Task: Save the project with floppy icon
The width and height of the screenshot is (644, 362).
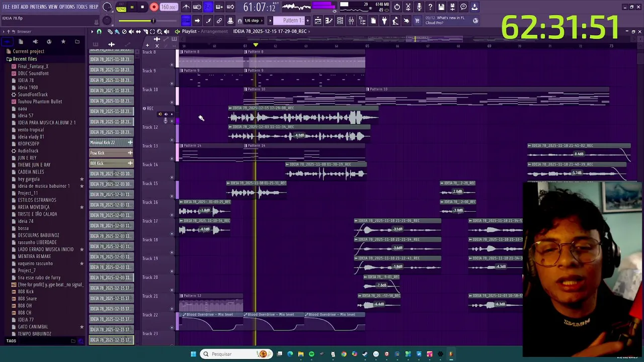Action: pos(441,7)
